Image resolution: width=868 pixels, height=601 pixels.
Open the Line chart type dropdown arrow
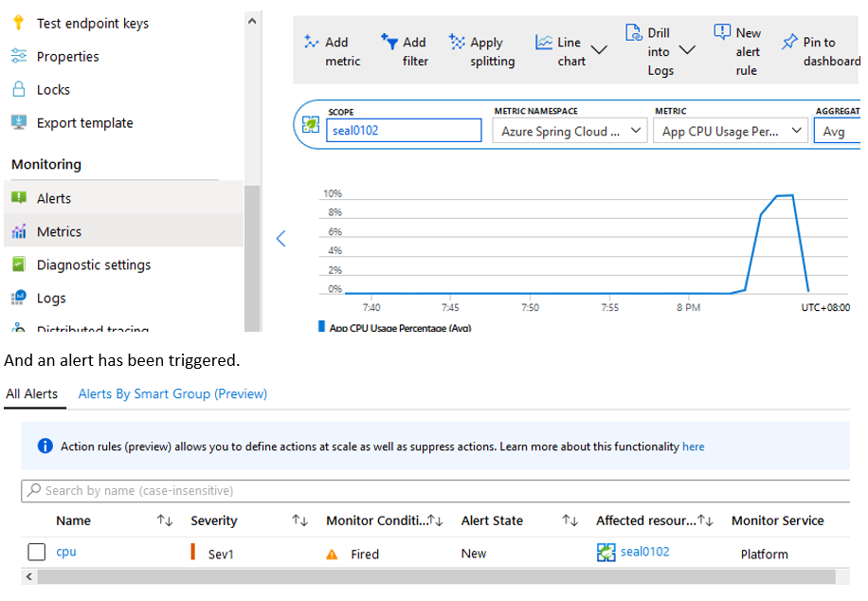pos(599,50)
